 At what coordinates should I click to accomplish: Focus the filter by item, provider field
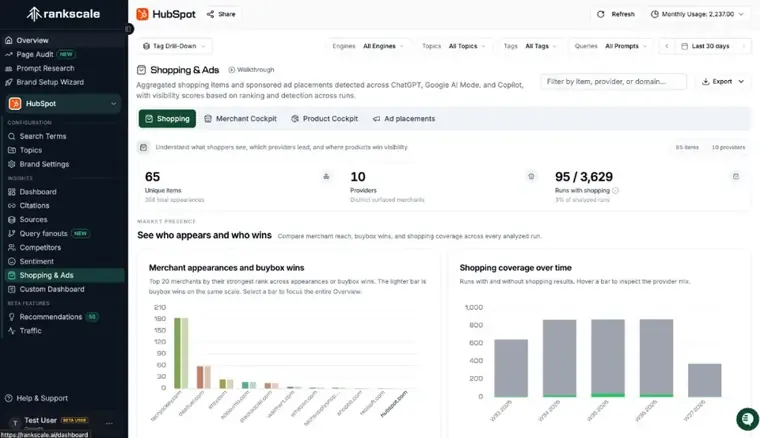pyautogui.click(x=613, y=81)
